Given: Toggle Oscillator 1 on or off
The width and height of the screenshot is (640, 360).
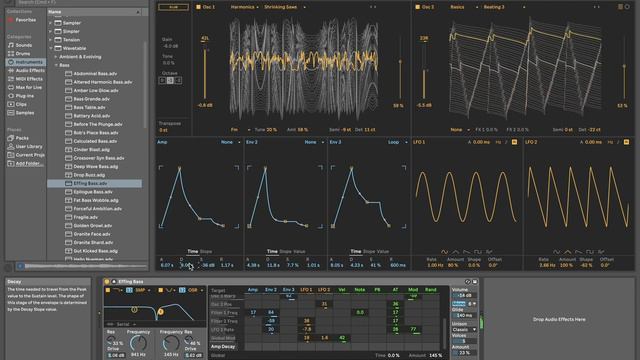Looking at the screenshot, I should click(x=198, y=7).
